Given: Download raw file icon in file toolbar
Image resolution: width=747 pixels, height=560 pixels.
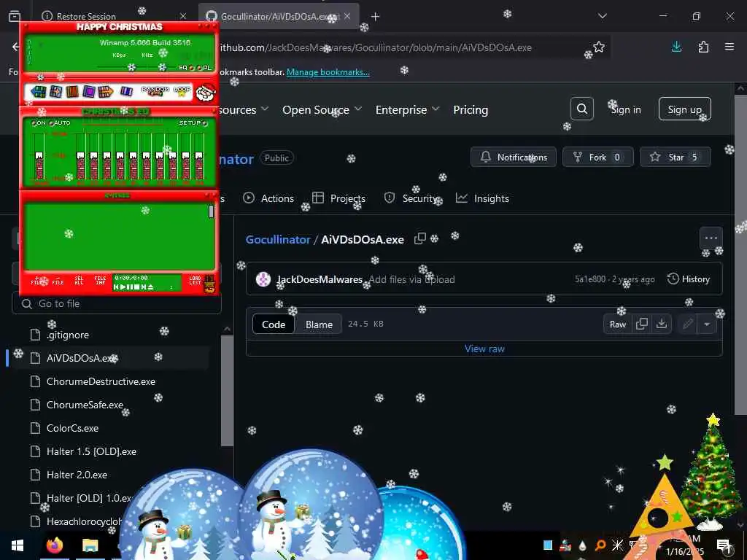Looking at the screenshot, I should [661, 324].
